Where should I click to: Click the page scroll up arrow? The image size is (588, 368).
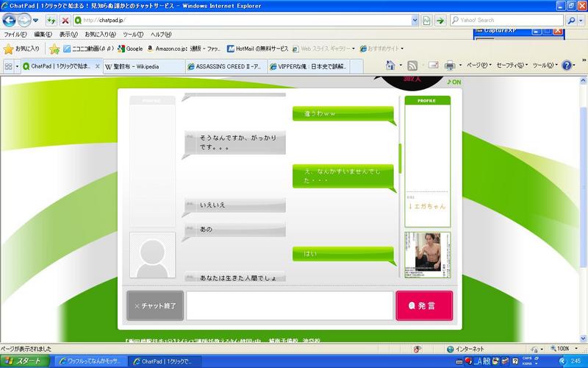(x=583, y=80)
